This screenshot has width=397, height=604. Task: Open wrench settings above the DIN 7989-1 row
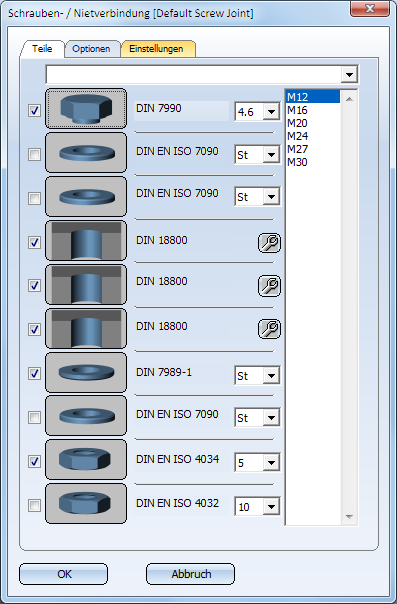[x=269, y=329]
